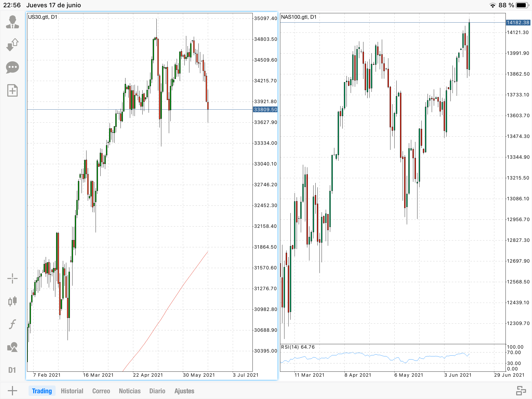532x399 pixels.
Task: Open the Correo tab
Action: 101,391
